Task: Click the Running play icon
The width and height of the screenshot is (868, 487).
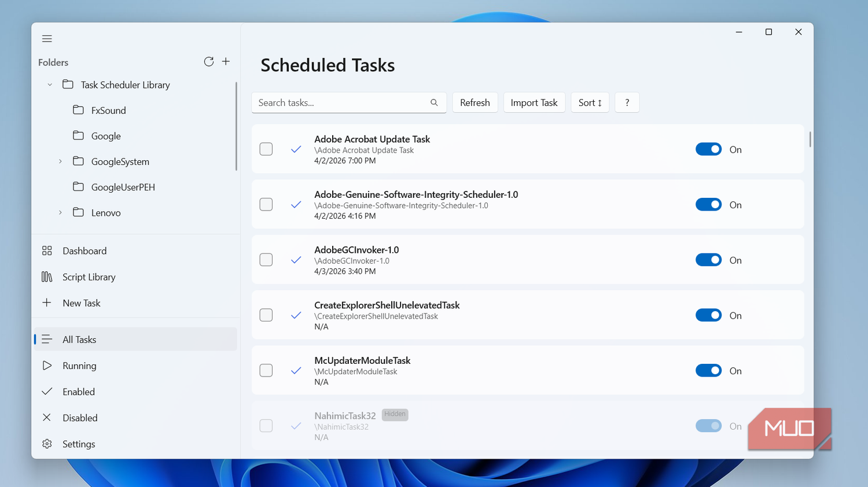Action: tap(47, 366)
